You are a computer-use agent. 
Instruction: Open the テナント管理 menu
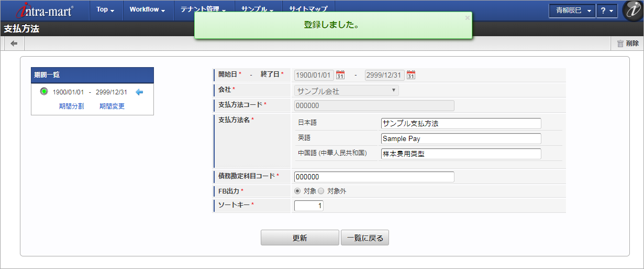pyautogui.click(x=203, y=9)
